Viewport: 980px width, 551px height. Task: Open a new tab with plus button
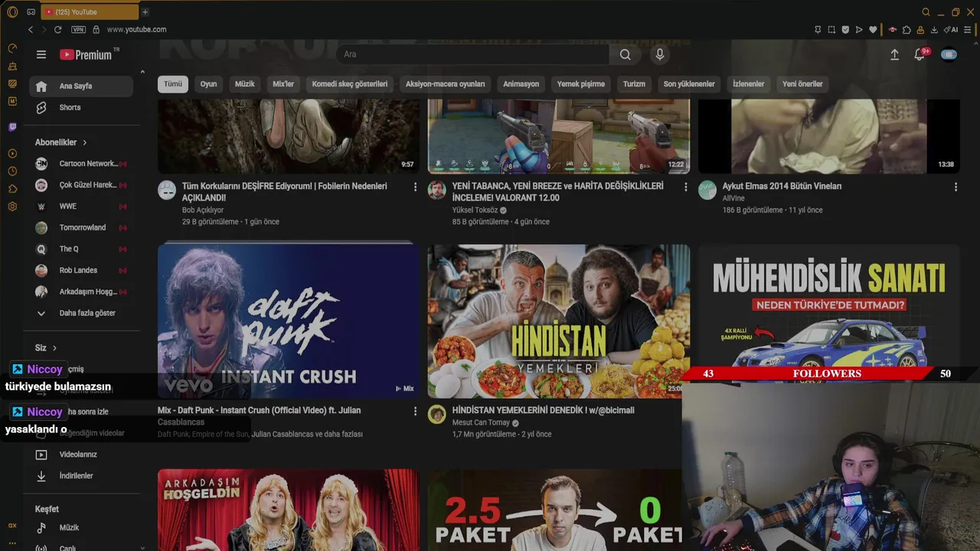[x=145, y=11]
